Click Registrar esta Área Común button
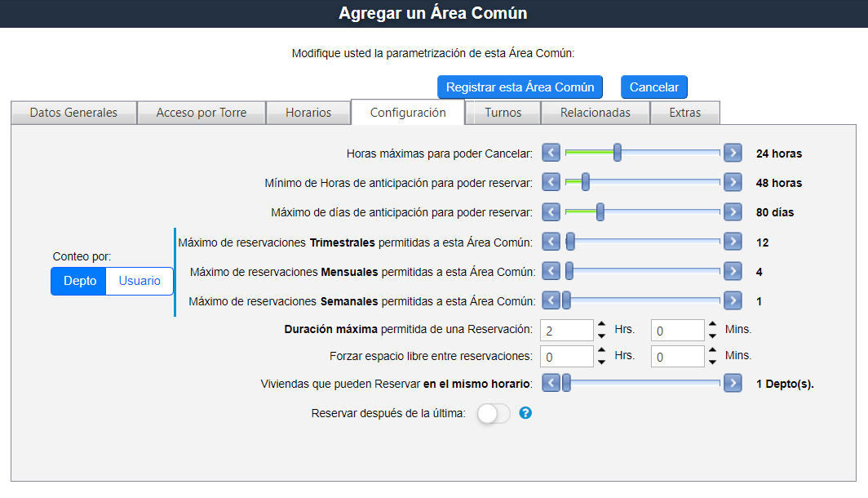Image resolution: width=868 pixels, height=498 pixels. point(520,87)
